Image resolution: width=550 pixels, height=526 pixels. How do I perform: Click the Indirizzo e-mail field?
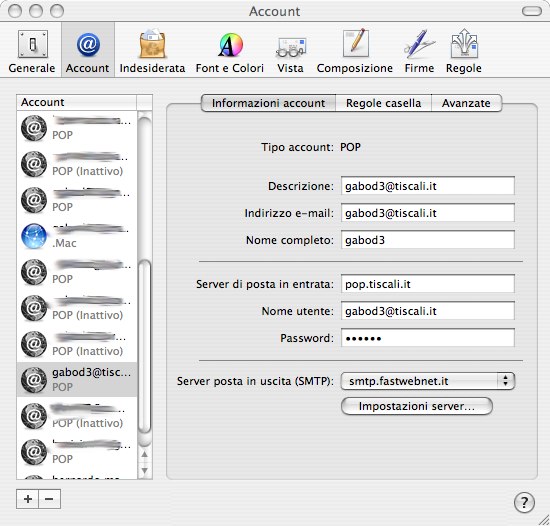click(x=428, y=213)
